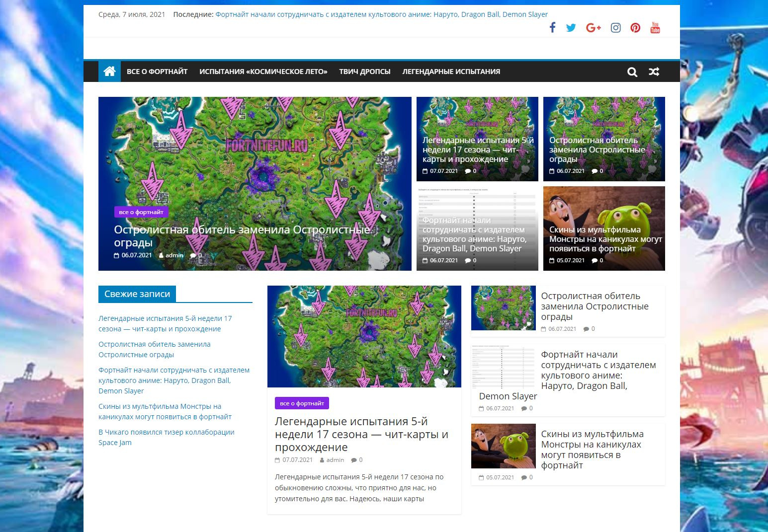This screenshot has width=768, height=532.
Task: Open the «Все о фортнайт» menu item
Action: click(157, 72)
